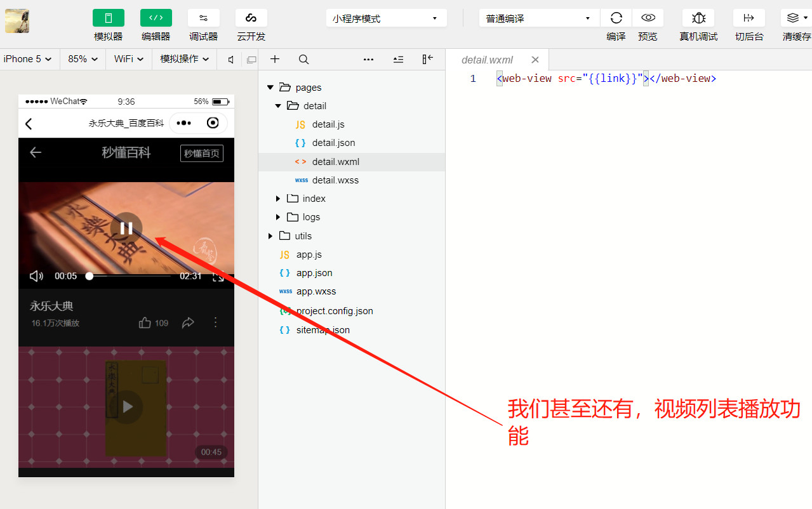Switch to background (切后台)
The height and width of the screenshot is (509, 812).
pyautogui.click(x=749, y=18)
